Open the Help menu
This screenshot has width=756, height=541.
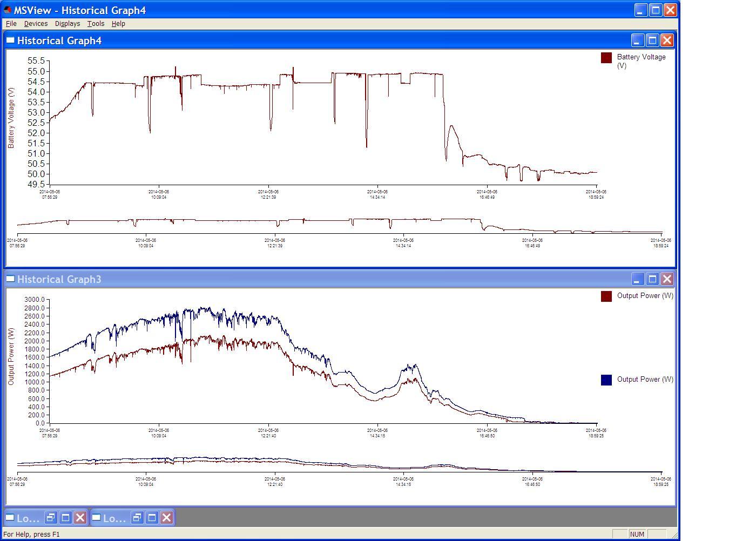(118, 24)
